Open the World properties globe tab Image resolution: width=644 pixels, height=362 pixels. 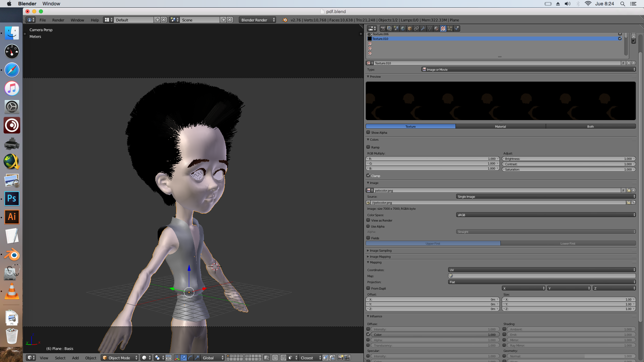(403, 28)
